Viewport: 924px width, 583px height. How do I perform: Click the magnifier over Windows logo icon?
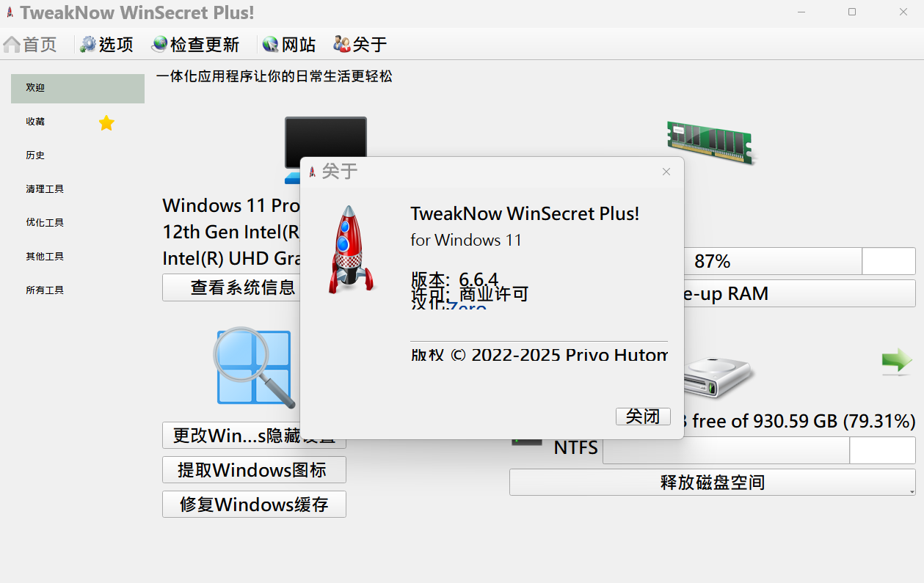[x=254, y=367]
